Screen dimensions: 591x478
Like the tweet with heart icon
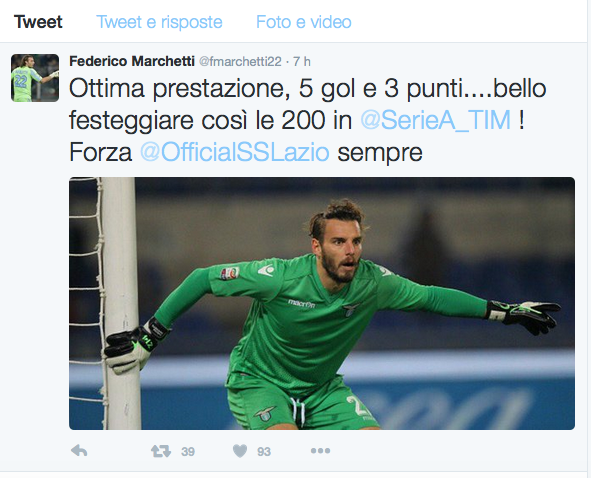coord(240,451)
